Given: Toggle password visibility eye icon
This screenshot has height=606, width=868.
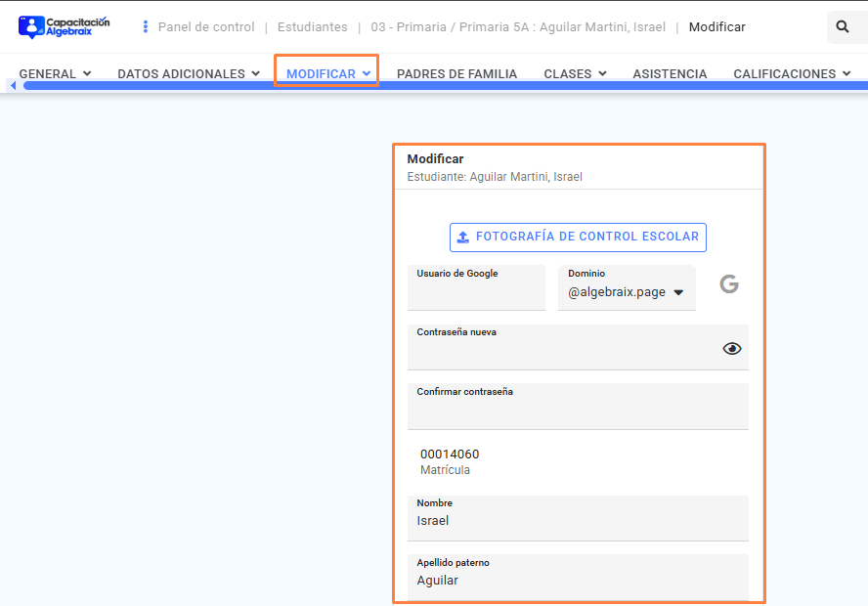Looking at the screenshot, I should point(732,348).
